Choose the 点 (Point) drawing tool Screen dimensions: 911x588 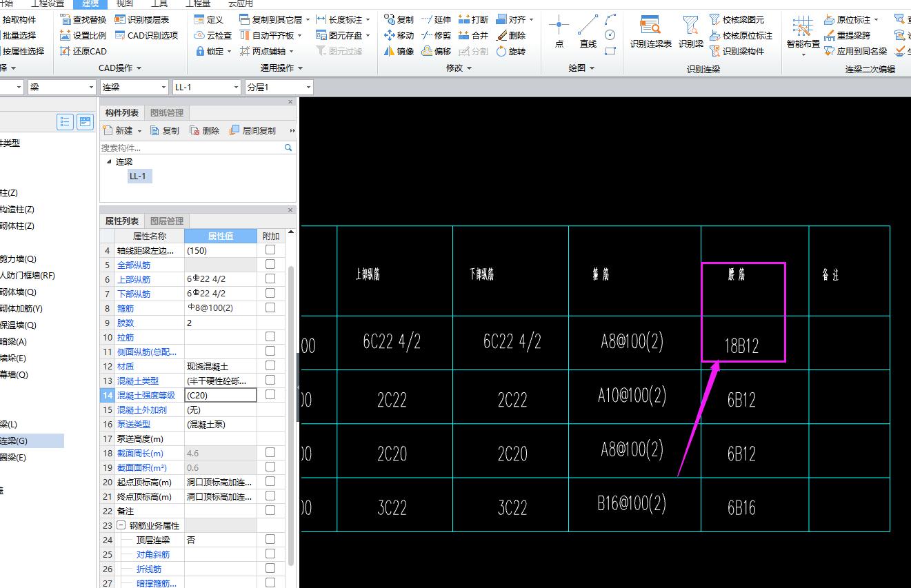[559, 32]
